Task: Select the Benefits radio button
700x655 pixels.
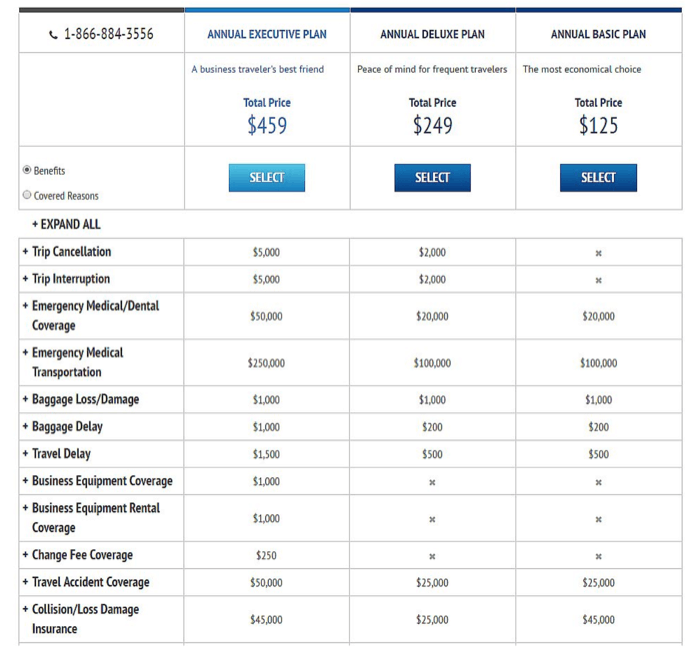Action: tap(27, 170)
